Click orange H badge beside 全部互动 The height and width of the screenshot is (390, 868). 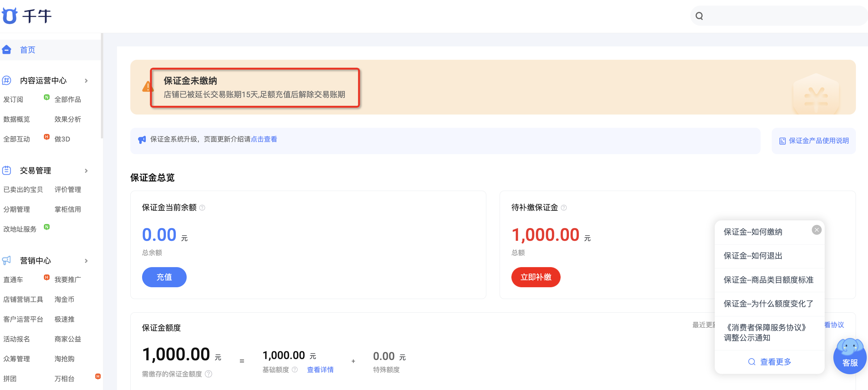(x=47, y=137)
